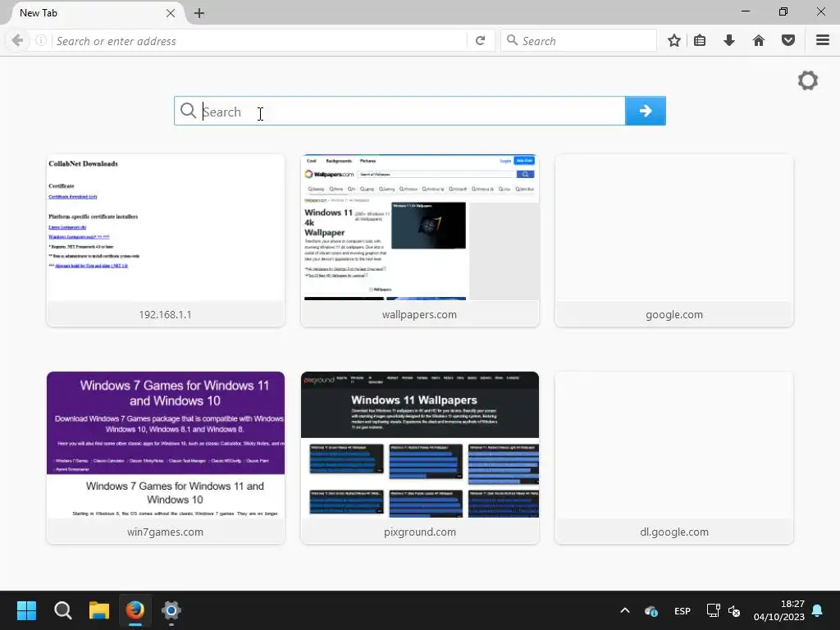Viewport: 840px width, 630px height.
Task: Click the Search or enter address bar
Action: click(x=260, y=41)
